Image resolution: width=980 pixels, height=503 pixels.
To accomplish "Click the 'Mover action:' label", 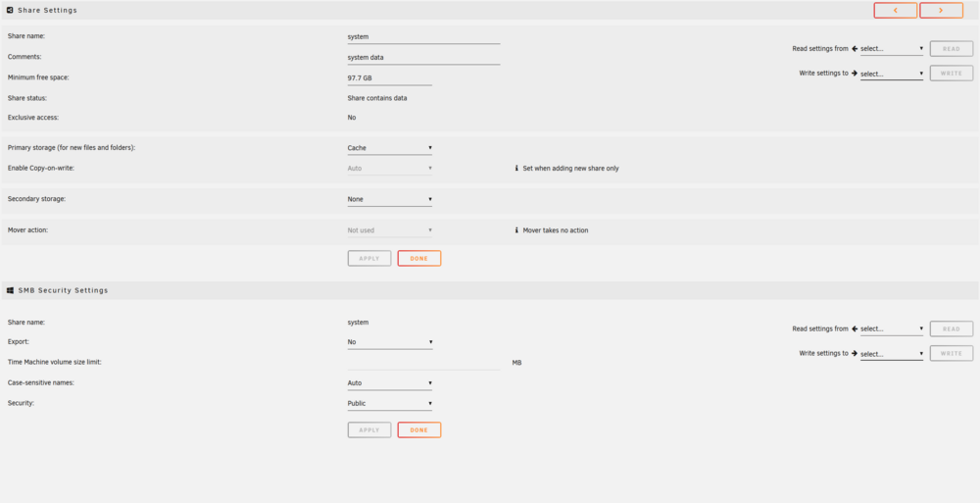I will coord(27,230).
